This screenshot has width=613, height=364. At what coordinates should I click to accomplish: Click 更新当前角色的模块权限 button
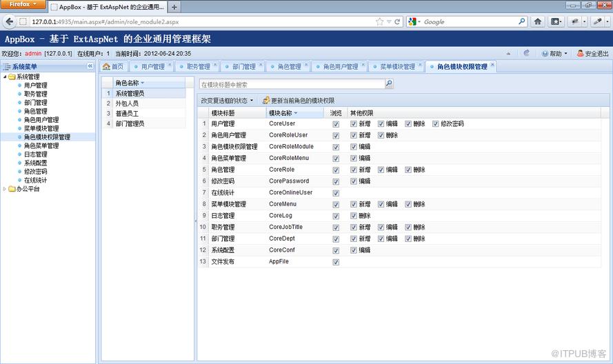tap(299, 101)
